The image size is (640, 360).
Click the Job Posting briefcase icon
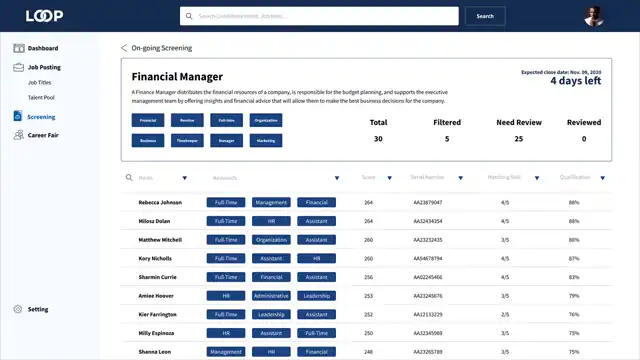[x=19, y=67]
